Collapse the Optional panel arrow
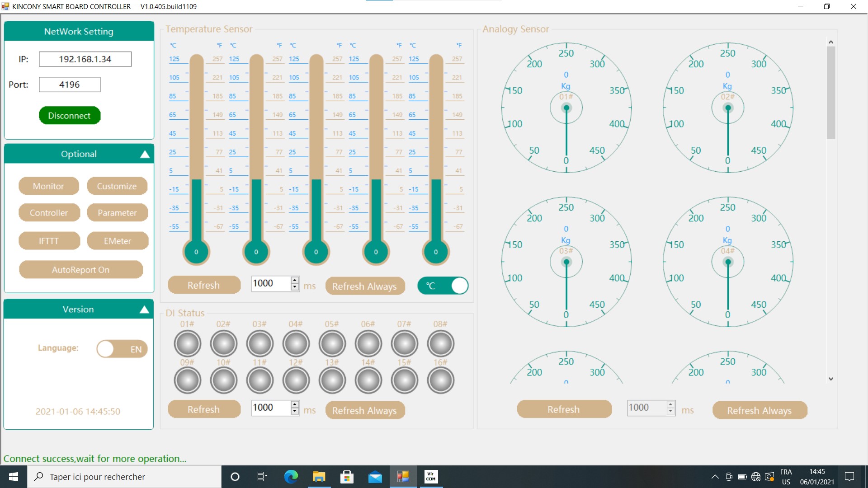 click(x=145, y=155)
